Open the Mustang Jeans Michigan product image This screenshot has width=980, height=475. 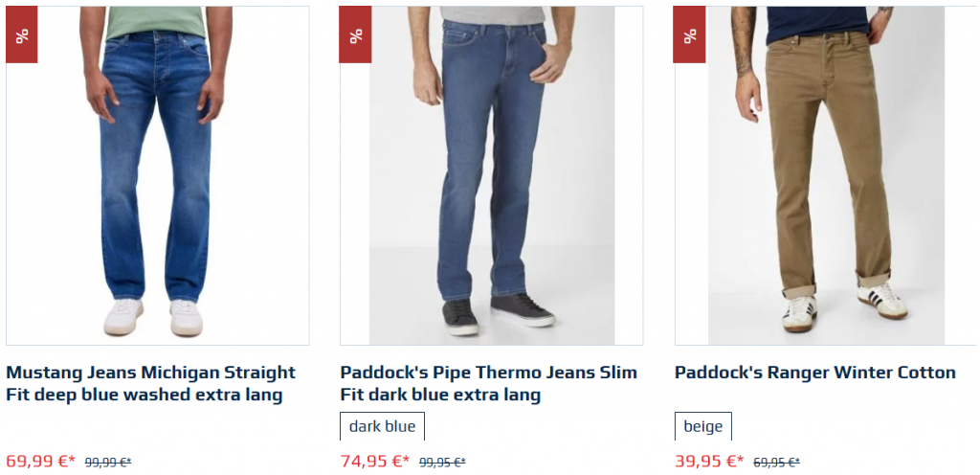158,175
